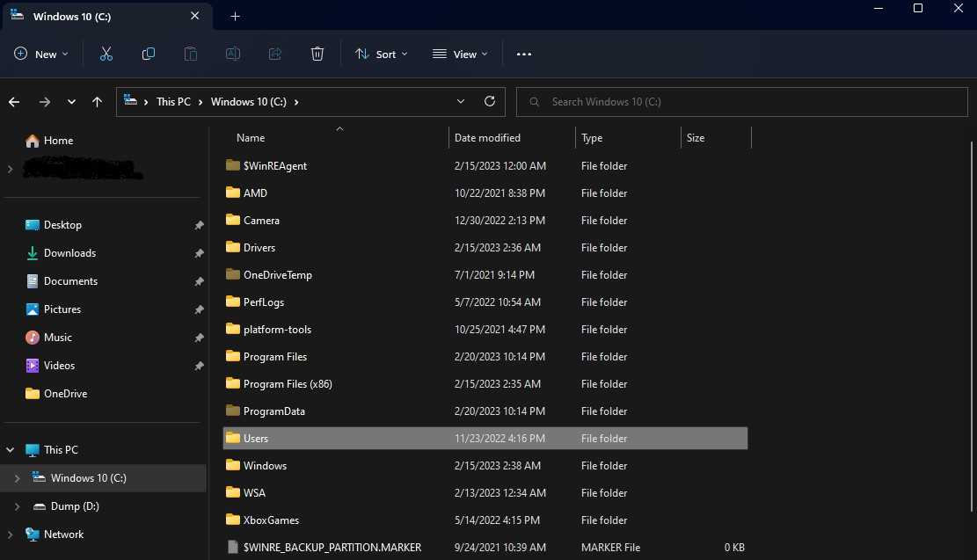Select the Program Files (x86) folder

tap(485, 383)
